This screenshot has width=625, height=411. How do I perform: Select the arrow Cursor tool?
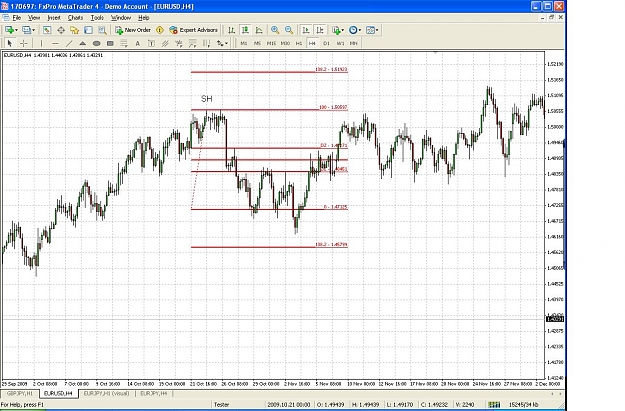[10, 43]
